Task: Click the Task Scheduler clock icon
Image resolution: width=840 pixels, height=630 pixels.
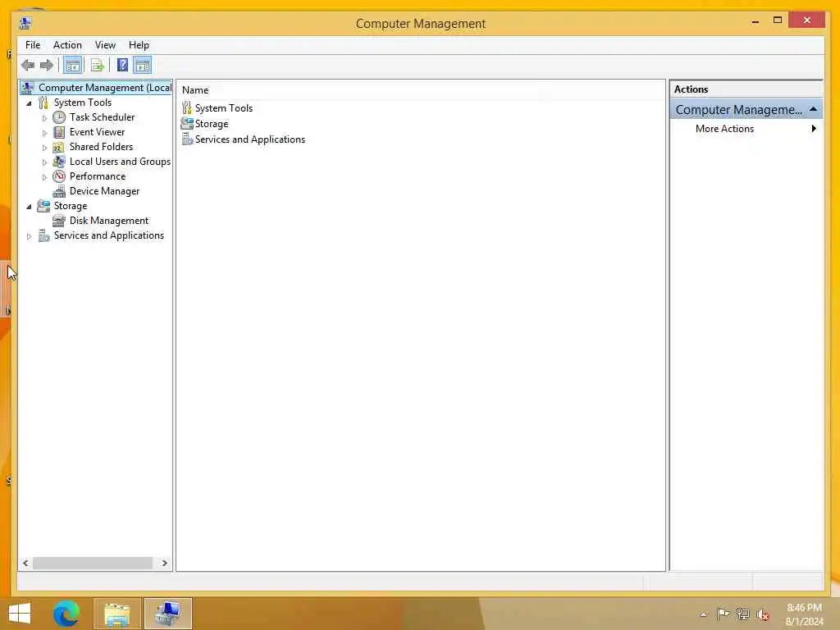Action: tap(59, 116)
